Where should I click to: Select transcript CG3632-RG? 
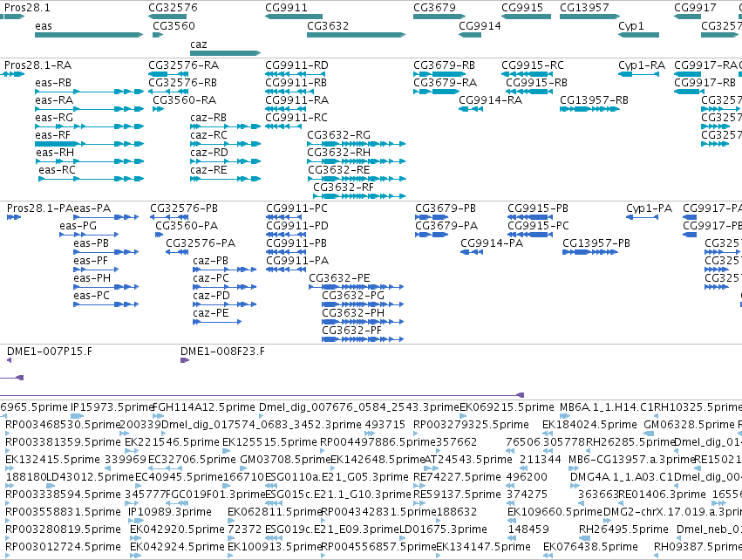pos(357,144)
